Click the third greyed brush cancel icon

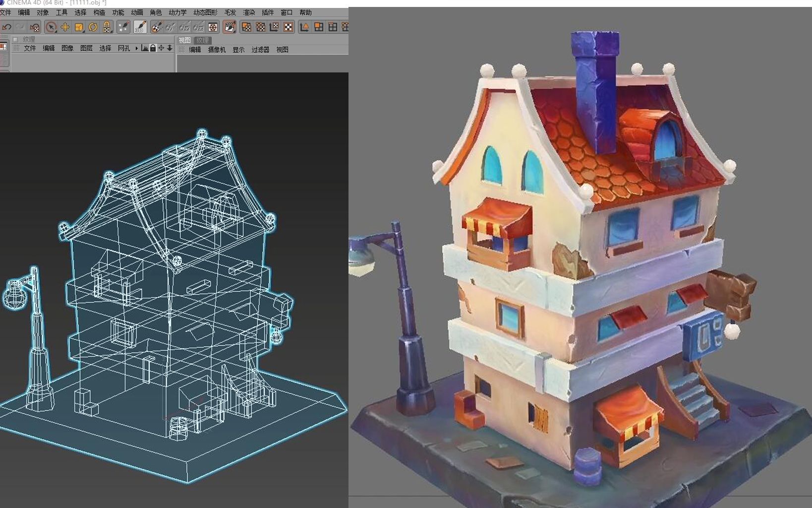click(x=198, y=27)
